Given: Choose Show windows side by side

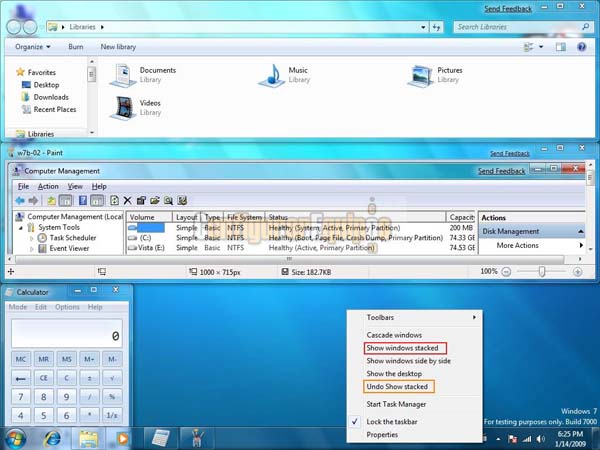Looking at the screenshot, I should pyautogui.click(x=408, y=361).
